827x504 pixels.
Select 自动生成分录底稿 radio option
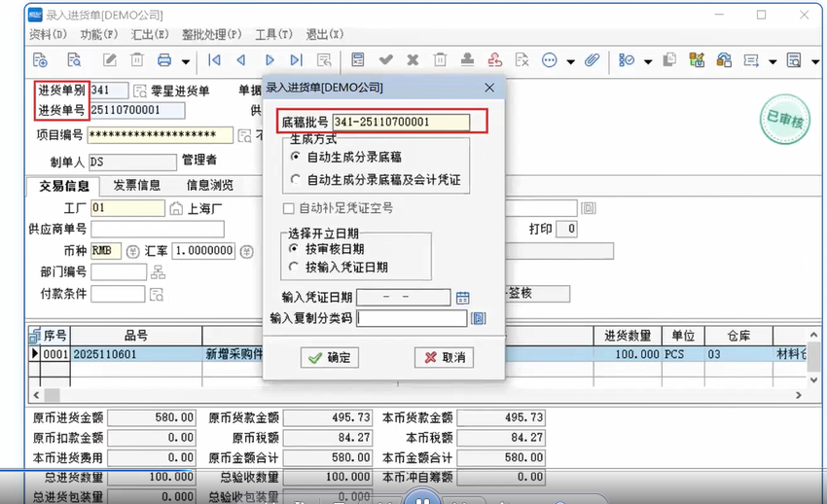click(x=296, y=157)
